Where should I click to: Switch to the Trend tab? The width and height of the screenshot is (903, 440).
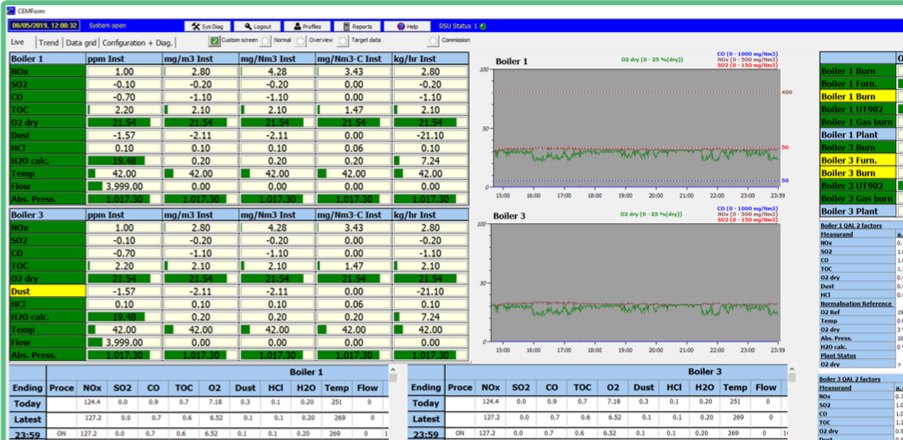[49, 43]
